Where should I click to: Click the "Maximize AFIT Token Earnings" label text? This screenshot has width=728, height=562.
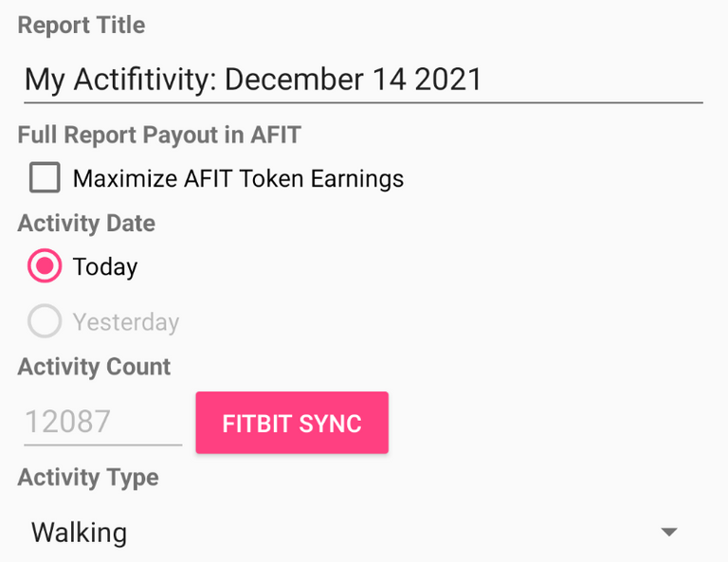(x=238, y=178)
